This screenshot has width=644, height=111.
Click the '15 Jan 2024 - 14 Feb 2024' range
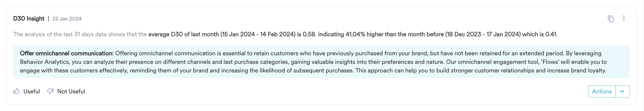coord(257,34)
